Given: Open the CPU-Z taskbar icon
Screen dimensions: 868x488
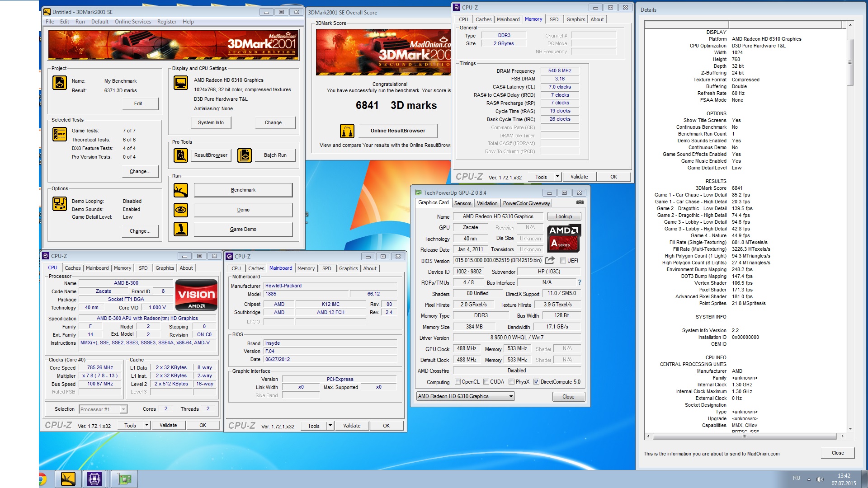Looking at the screenshot, I should [94, 479].
